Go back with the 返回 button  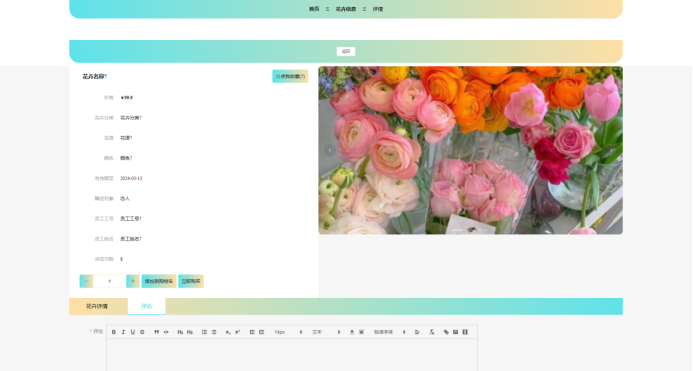346,51
